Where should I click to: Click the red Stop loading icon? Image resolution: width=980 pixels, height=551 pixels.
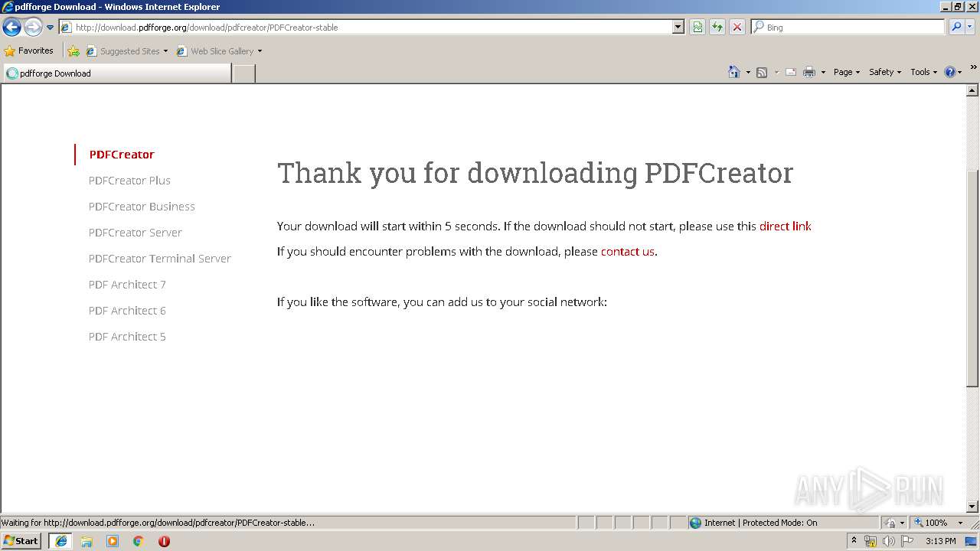coord(737,28)
